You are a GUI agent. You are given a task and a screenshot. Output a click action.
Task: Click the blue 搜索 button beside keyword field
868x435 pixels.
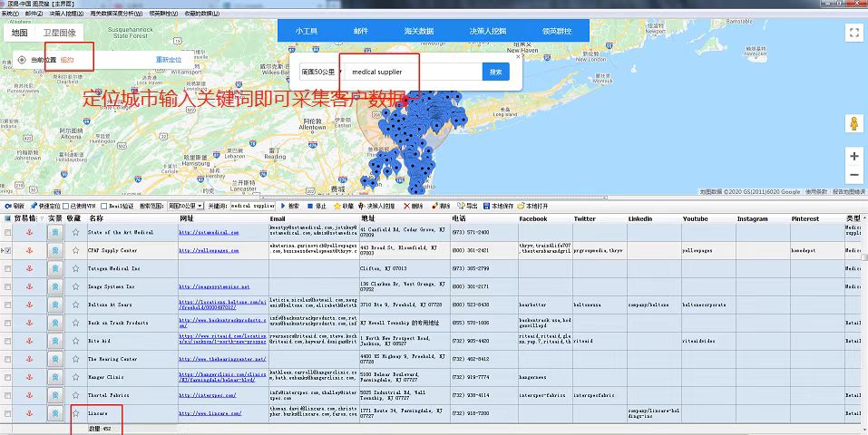pyautogui.click(x=495, y=72)
